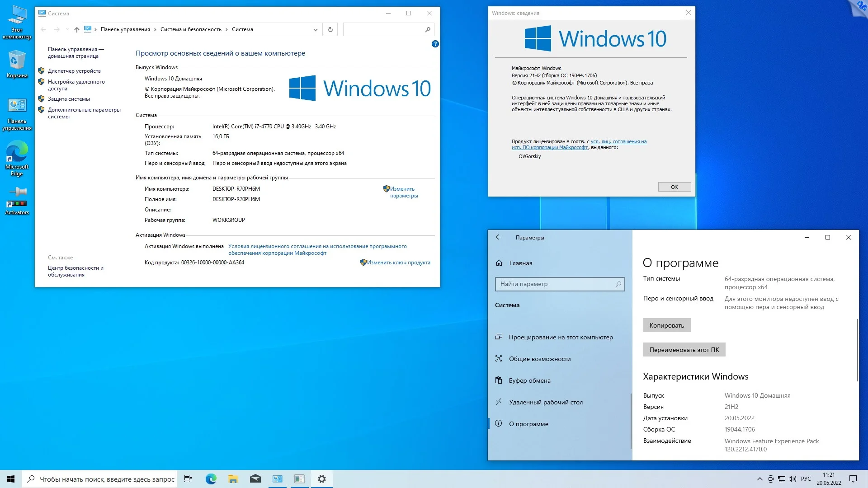Open Удаленный рабочий стол settings
This screenshot has height=488, width=868.
[546, 402]
